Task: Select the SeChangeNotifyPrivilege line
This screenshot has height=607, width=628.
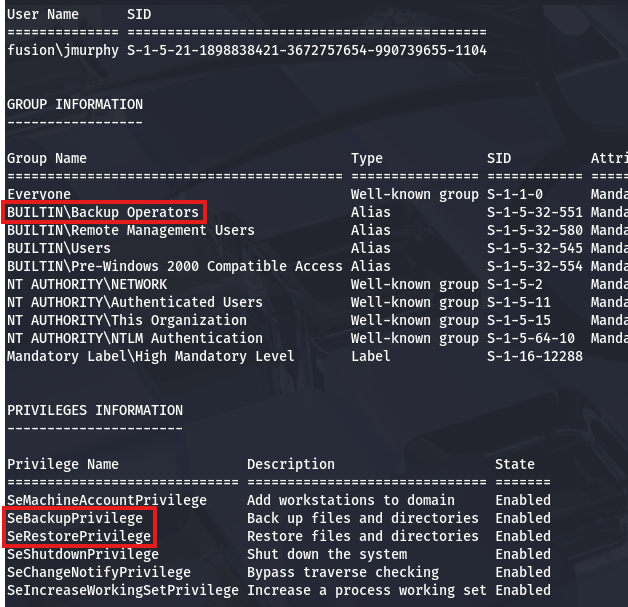Action: click(99, 572)
